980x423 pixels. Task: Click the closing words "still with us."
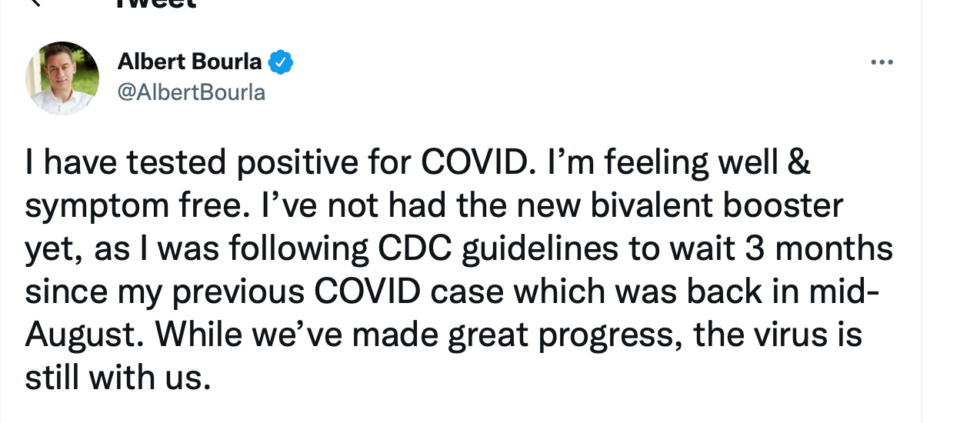pyautogui.click(x=118, y=379)
